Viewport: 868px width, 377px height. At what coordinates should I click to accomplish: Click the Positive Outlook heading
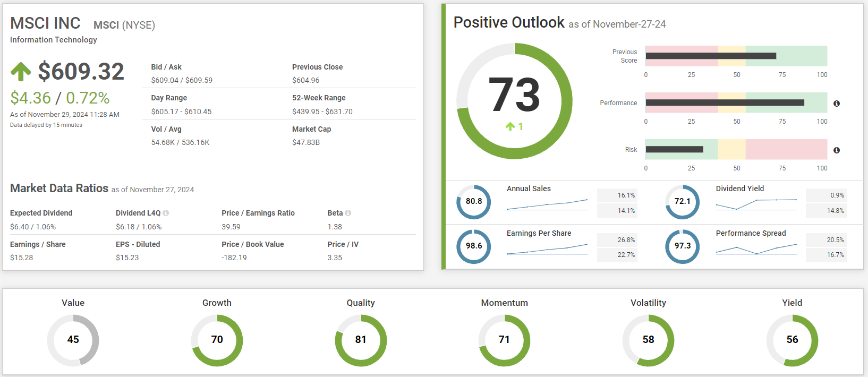pos(509,22)
